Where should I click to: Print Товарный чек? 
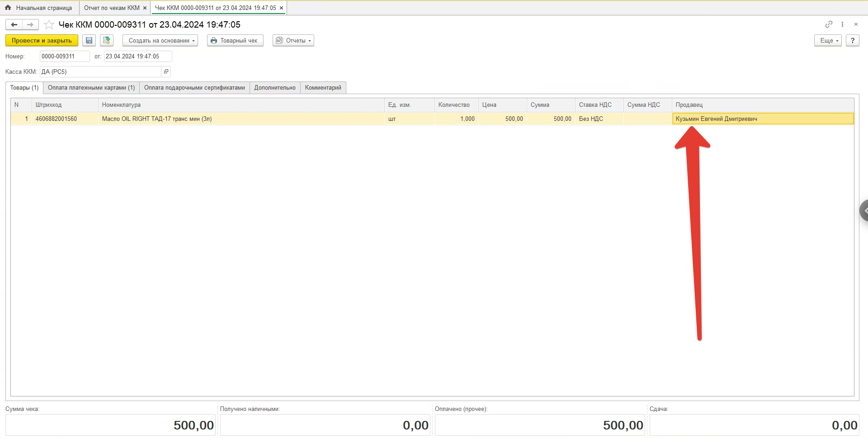pos(235,40)
